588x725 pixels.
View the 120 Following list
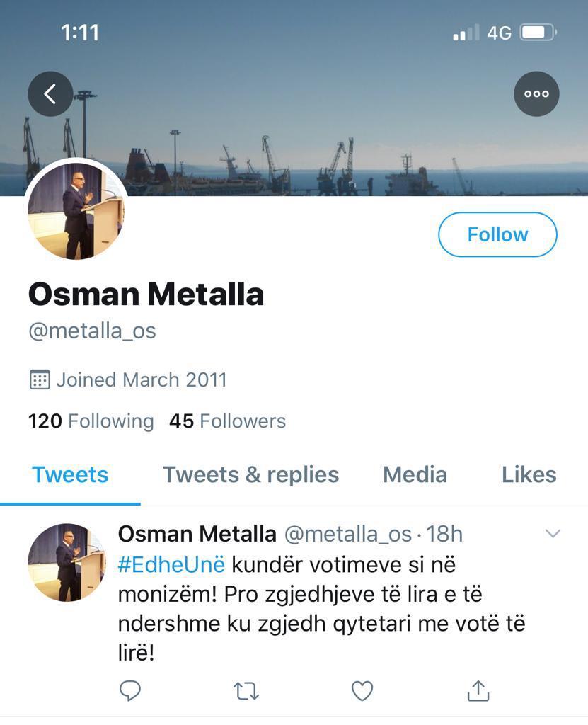click(x=91, y=421)
